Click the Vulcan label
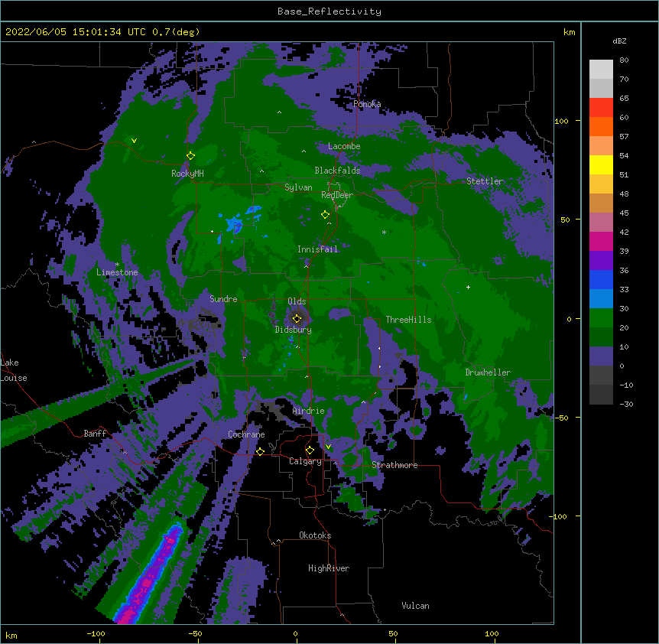The width and height of the screenshot is (659, 644). [x=415, y=606]
